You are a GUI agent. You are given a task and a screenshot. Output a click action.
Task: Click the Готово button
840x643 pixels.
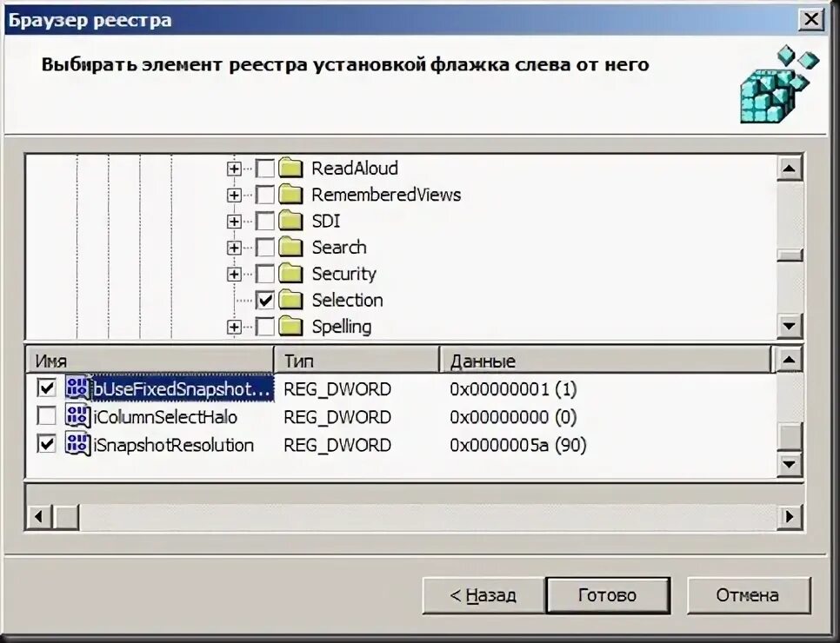pyautogui.click(x=608, y=595)
